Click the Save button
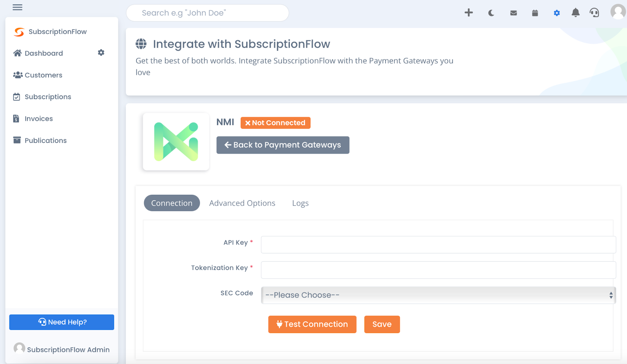Image resolution: width=627 pixels, height=364 pixels. pyautogui.click(x=382, y=324)
